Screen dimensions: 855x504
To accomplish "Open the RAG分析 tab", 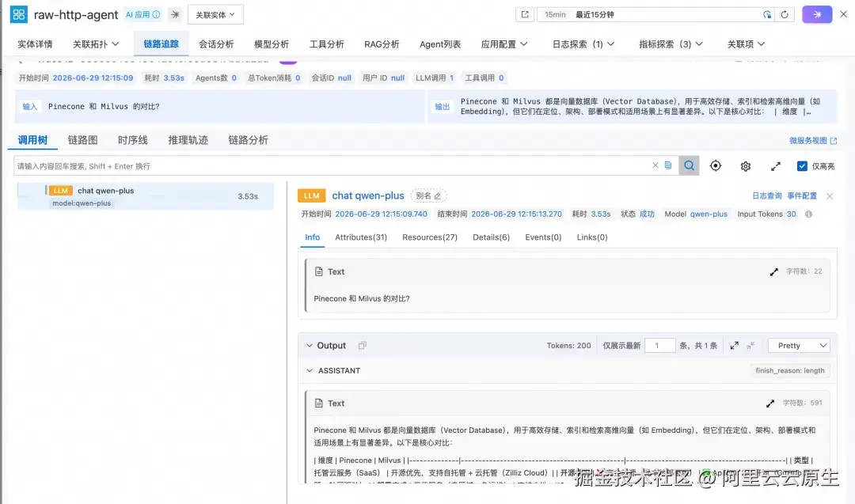I will [x=382, y=44].
